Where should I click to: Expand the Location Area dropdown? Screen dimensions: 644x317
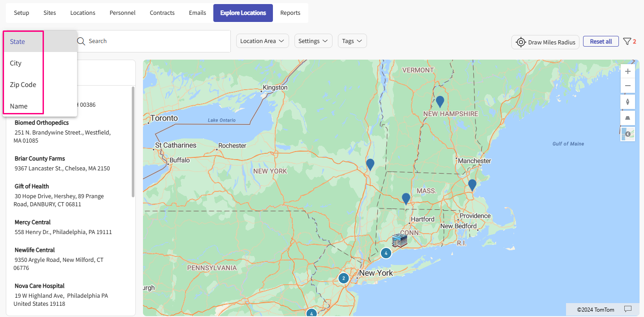[262, 41]
